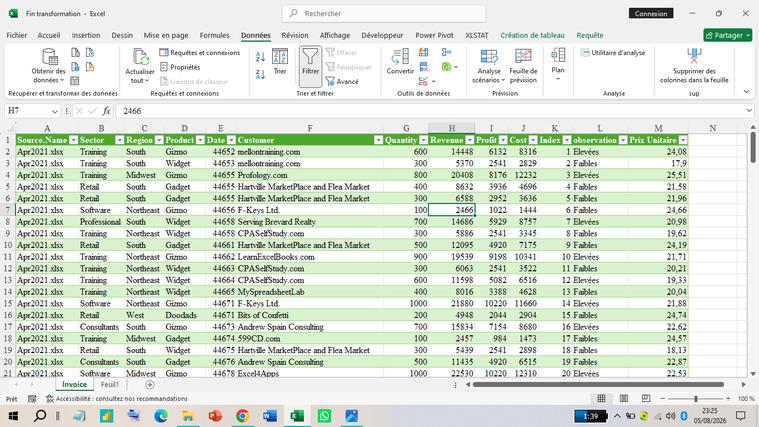Sort ascending with the A to Z icon
This screenshot has height=427, width=759.
[260, 57]
